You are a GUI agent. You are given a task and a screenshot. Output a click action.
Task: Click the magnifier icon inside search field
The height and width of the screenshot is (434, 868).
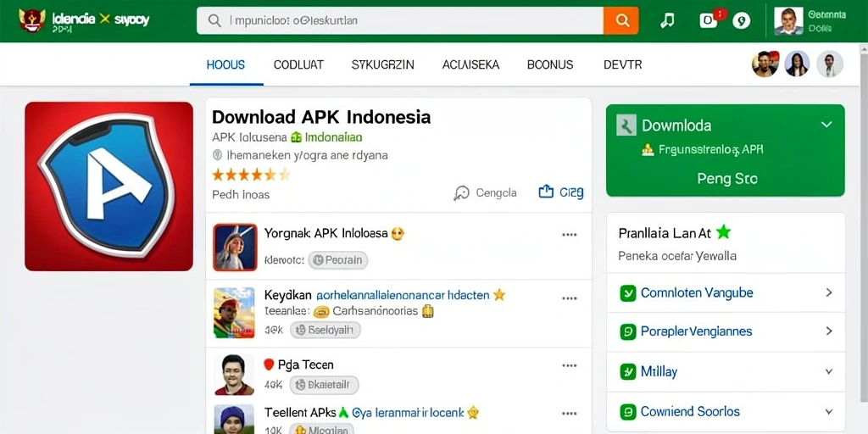pos(214,21)
